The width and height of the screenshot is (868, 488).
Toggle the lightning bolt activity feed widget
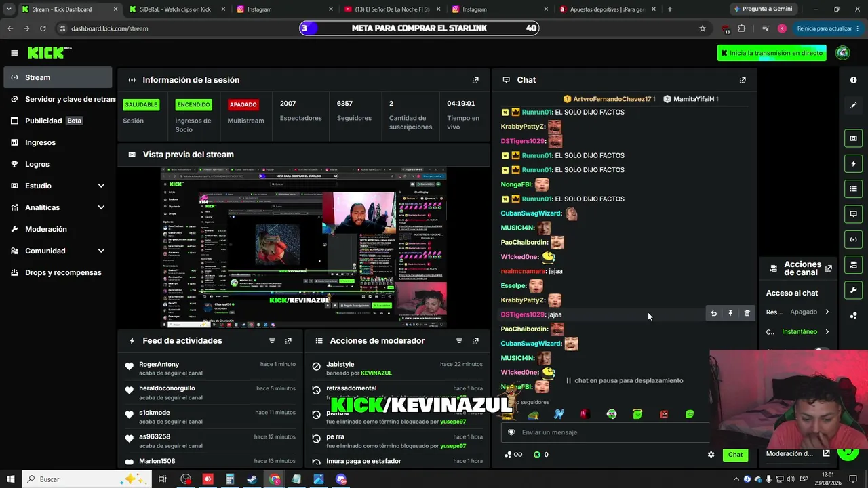click(853, 163)
